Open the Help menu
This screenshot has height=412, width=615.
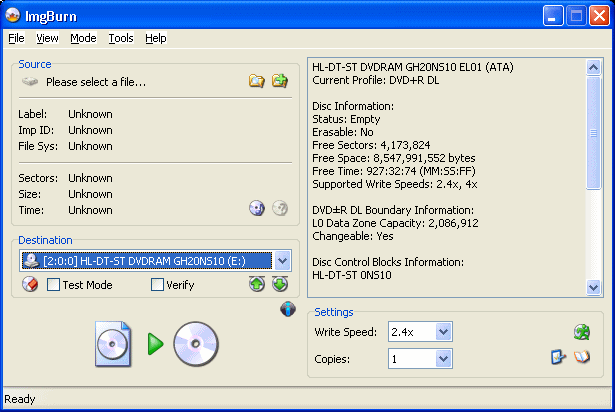pos(156,38)
